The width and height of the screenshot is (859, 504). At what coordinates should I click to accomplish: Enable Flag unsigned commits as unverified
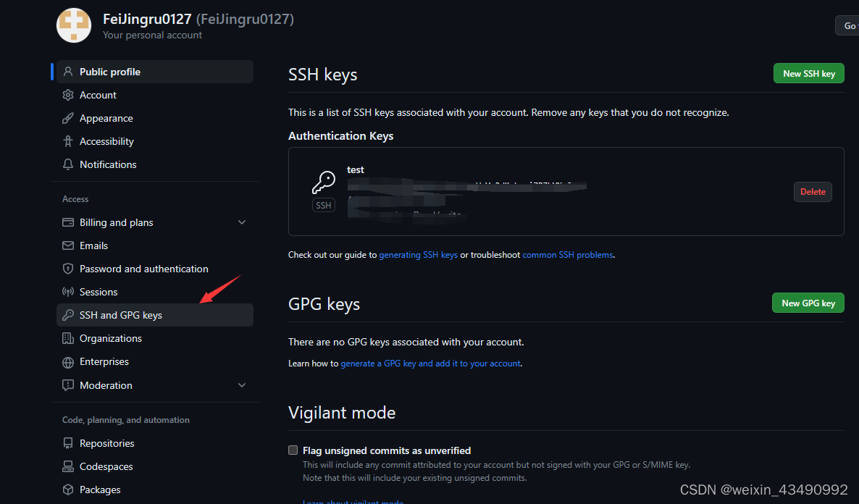[x=293, y=450]
